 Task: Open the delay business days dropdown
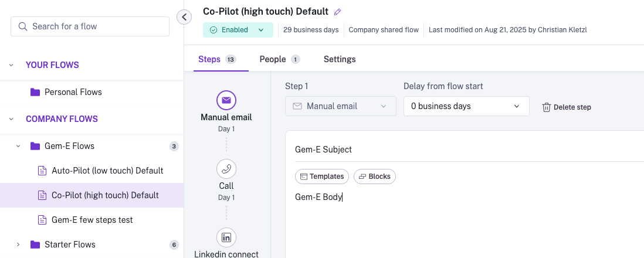pyautogui.click(x=466, y=106)
